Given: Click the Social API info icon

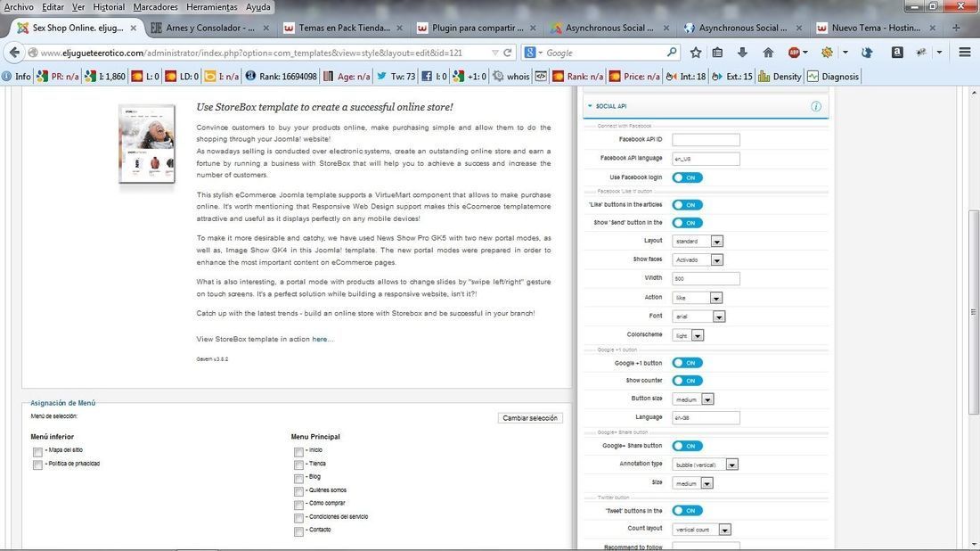Looking at the screenshot, I should 815,106.
